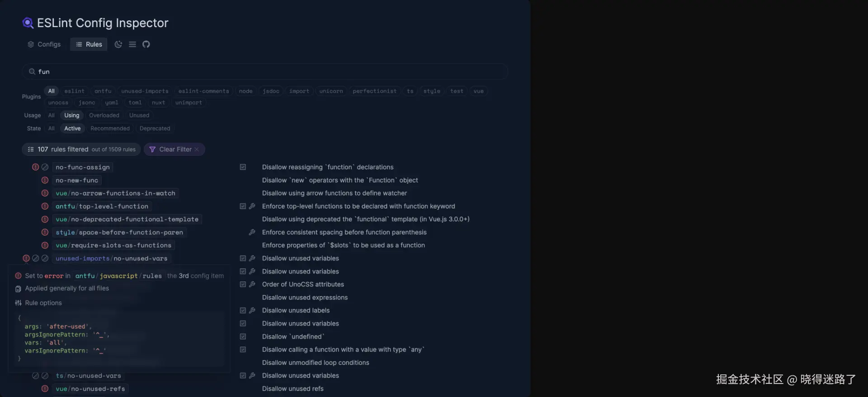The height and width of the screenshot is (397, 868).
Task: Click the magnifier icon in the search box
Action: click(x=32, y=71)
